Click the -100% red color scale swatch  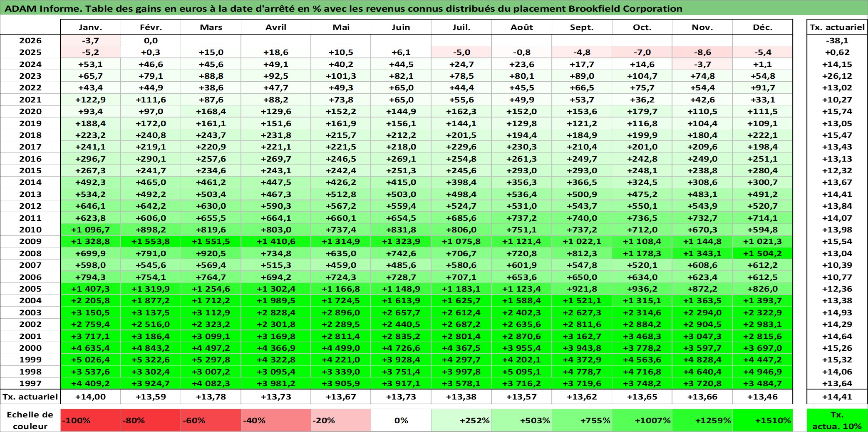(91, 420)
